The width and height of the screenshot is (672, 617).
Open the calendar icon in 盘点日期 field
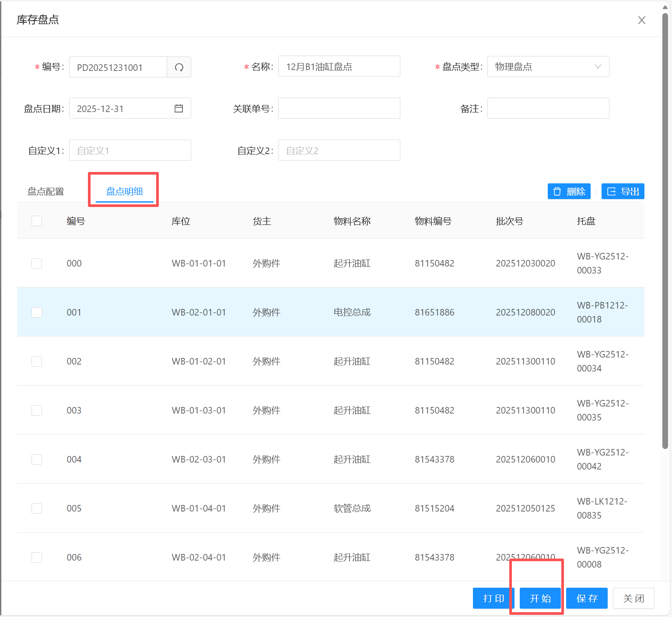178,109
